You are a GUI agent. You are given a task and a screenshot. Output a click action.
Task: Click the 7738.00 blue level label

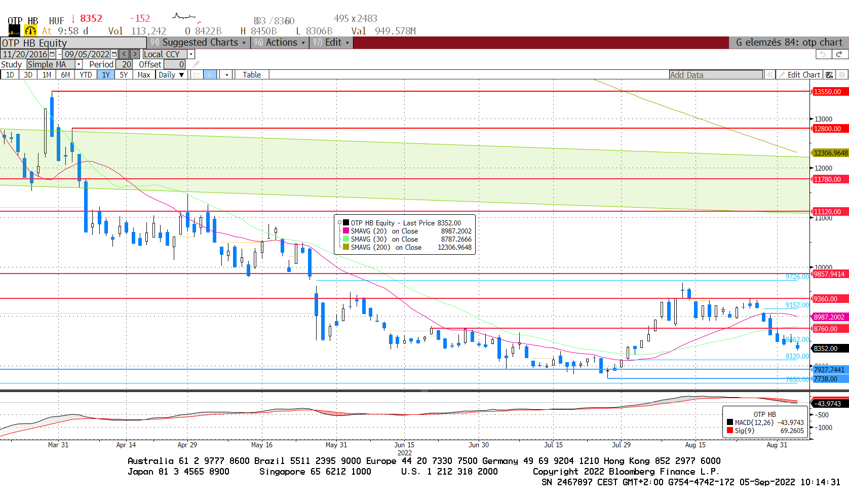coord(830,379)
